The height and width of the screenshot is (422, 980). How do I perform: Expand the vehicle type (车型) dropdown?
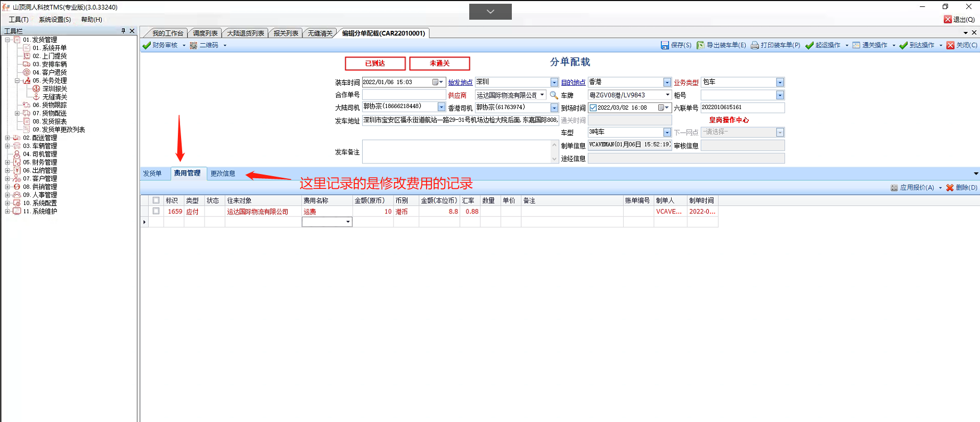[667, 133]
